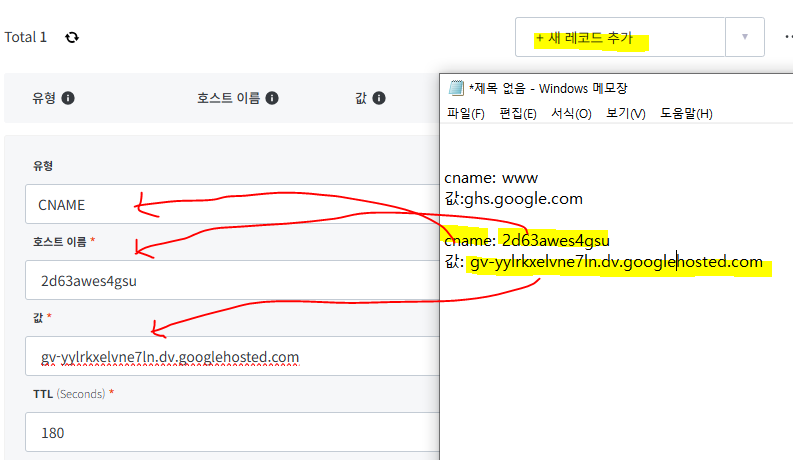Click the '값:ghs.google.com' line in Notepad
This screenshot has height=460, width=793.
point(513,199)
